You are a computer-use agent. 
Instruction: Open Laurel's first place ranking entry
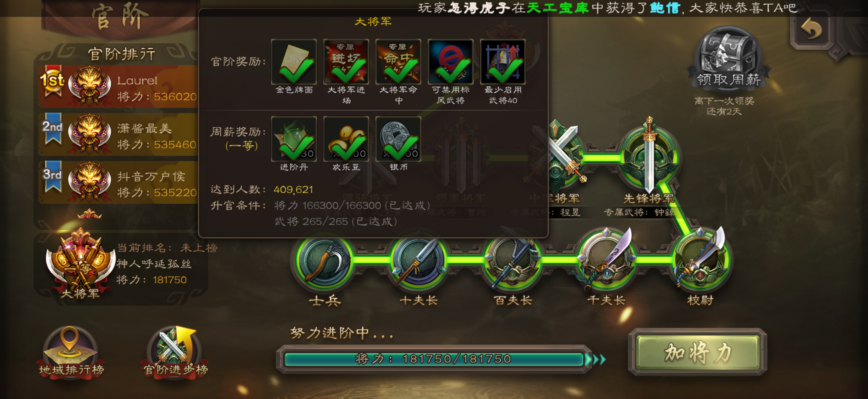pos(119,86)
